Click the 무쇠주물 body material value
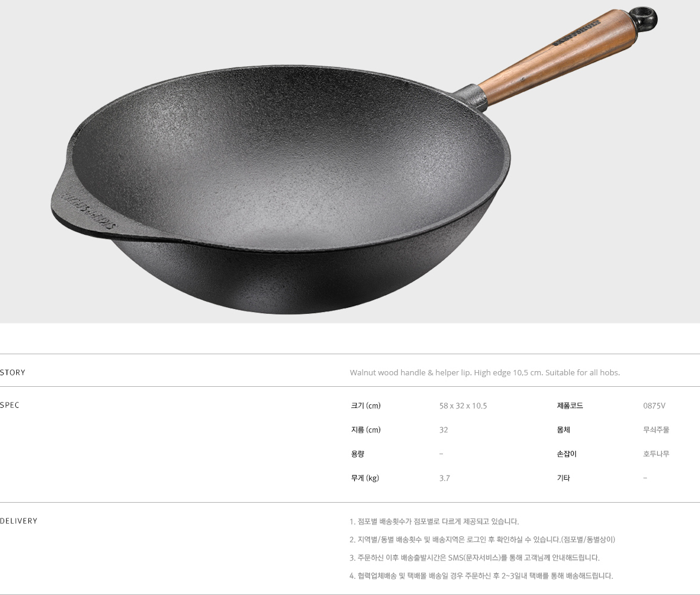The height and width of the screenshot is (595, 700). 656,430
